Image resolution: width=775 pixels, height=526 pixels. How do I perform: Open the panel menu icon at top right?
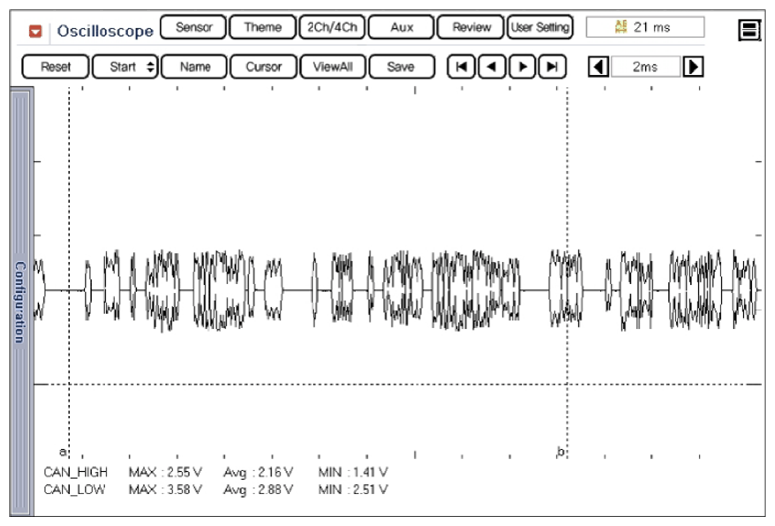tap(749, 31)
